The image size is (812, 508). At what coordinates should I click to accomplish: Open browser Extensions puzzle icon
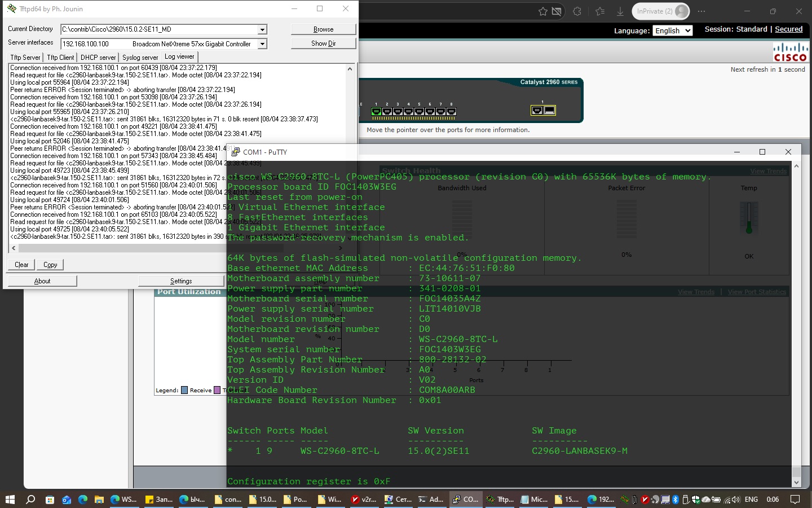(x=577, y=11)
